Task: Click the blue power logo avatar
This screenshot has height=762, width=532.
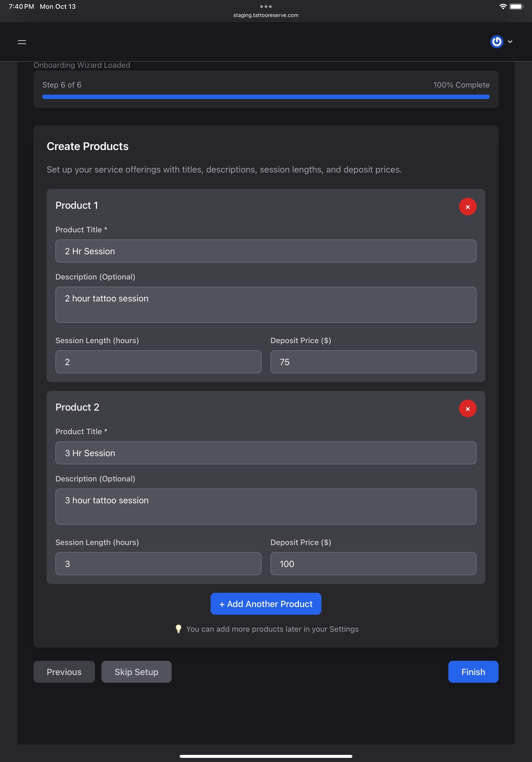Action: [x=496, y=42]
